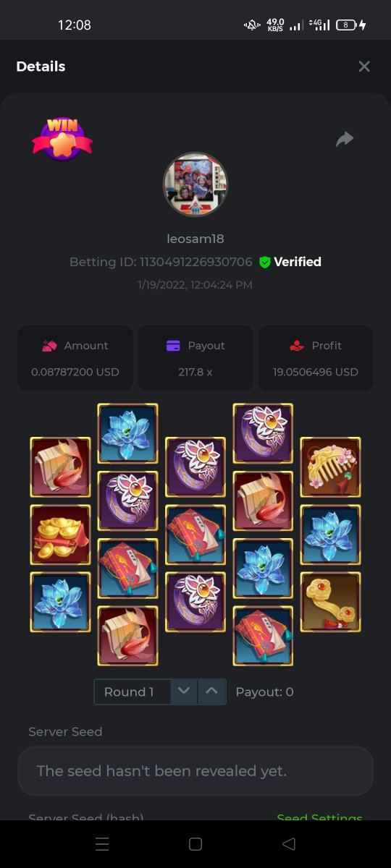The width and height of the screenshot is (391, 868).
Task: Tap the Android home square button
Action: [x=195, y=844]
